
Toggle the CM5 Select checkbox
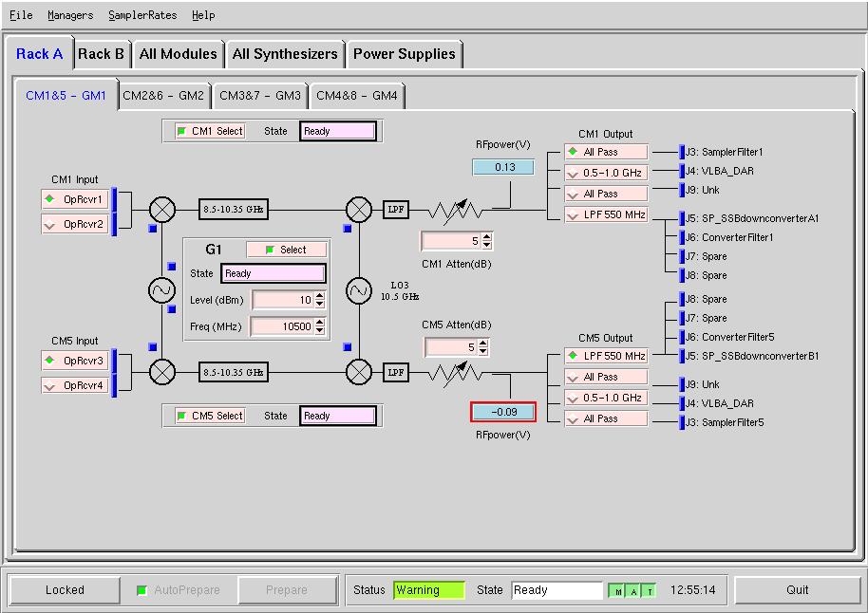[x=181, y=416]
